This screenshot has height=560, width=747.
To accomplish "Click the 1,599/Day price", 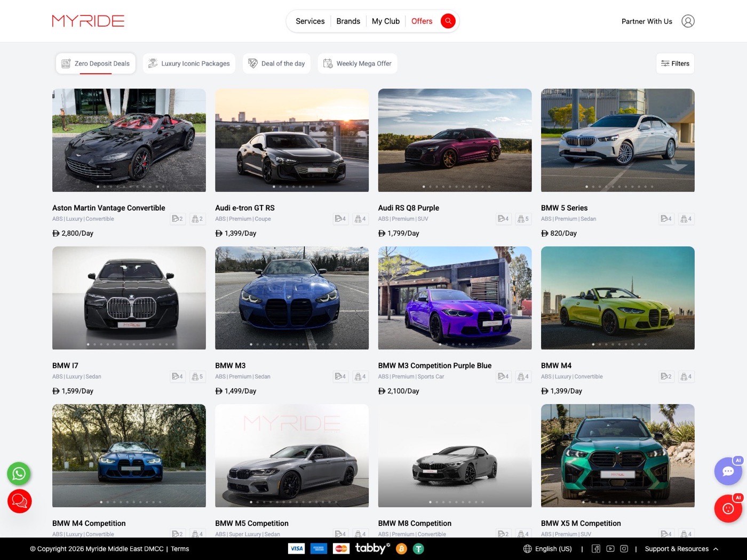I will point(73,391).
